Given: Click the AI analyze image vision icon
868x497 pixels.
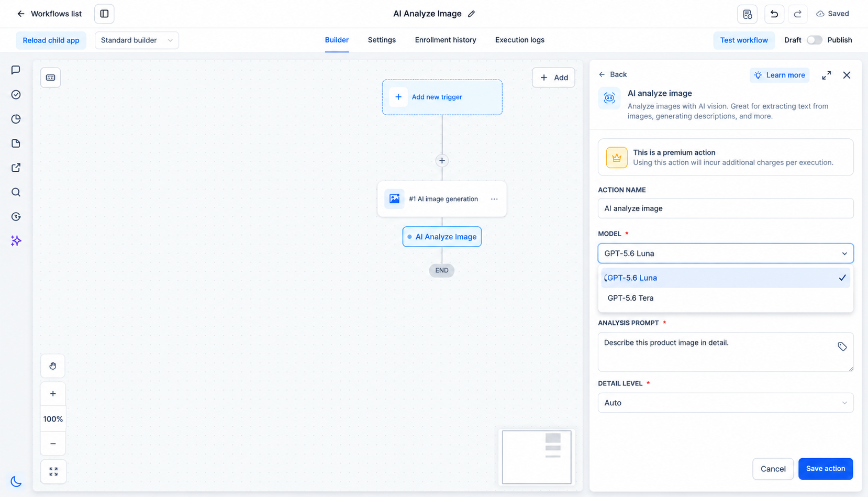Looking at the screenshot, I should pyautogui.click(x=609, y=98).
